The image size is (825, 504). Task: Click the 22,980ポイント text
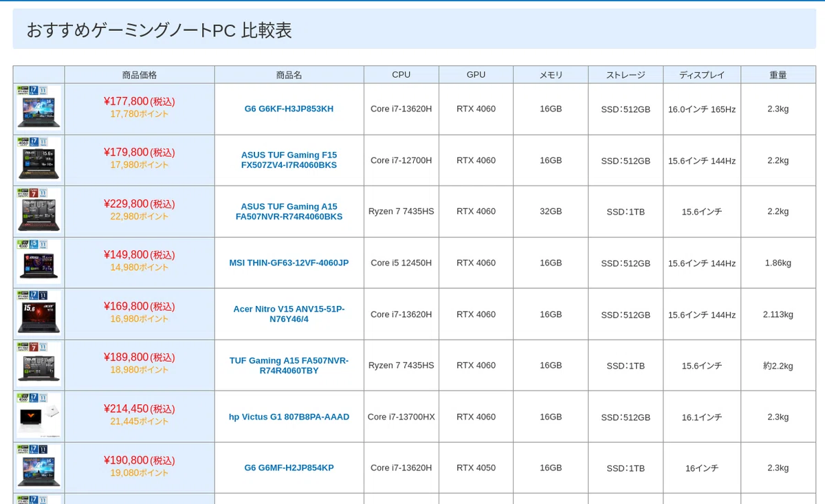pos(139,217)
